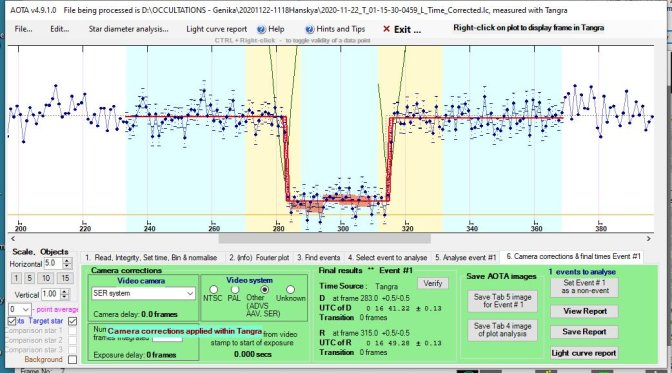The image size is (672, 373).
Task: Click the '1 events to analyse' label
Action: coord(582,272)
